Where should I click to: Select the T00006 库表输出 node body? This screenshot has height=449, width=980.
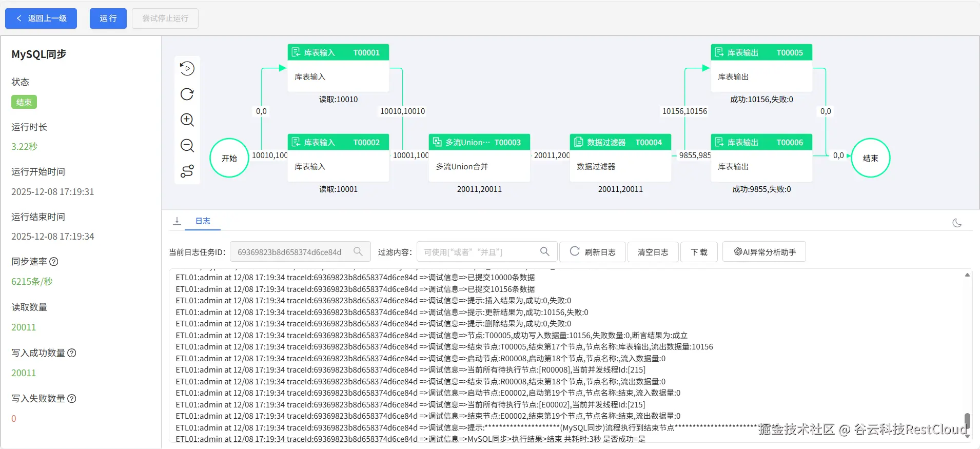(x=761, y=166)
